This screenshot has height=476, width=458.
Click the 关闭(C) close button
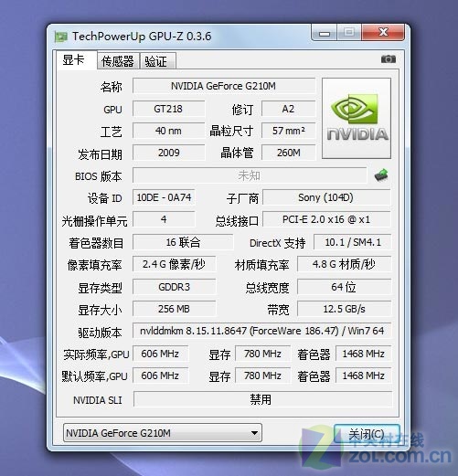tap(367, 434)
